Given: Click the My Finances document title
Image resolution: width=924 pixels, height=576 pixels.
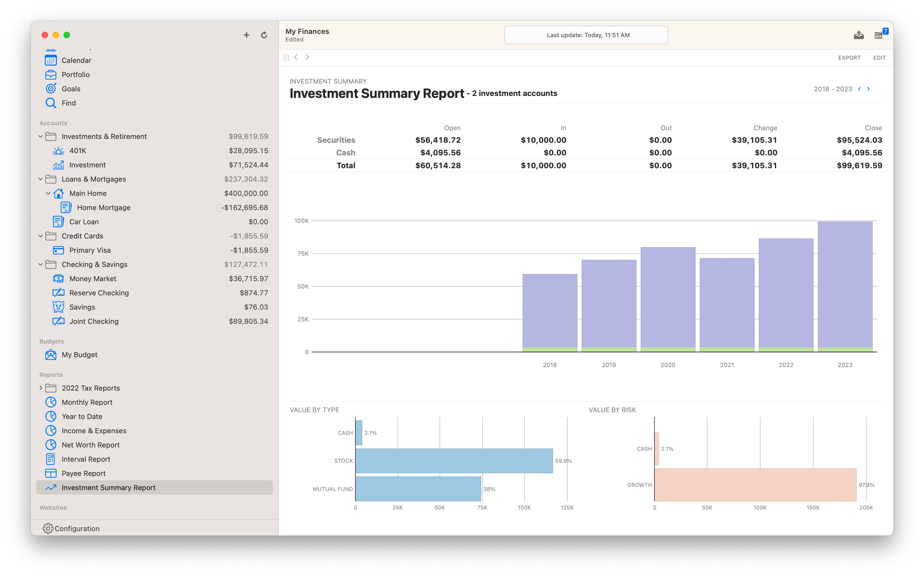Looking at the screenshot, I should (x=307, y=31).
